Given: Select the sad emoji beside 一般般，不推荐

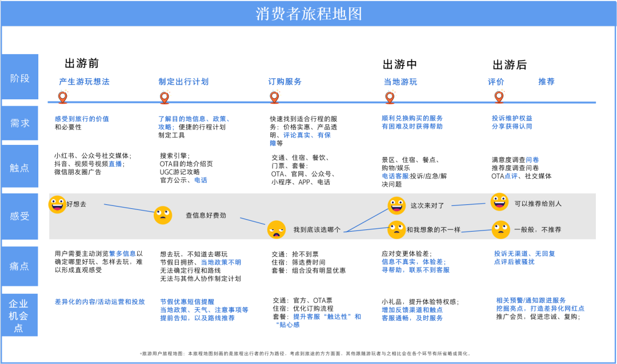Looking at the screenshot, I should point(501,229).
